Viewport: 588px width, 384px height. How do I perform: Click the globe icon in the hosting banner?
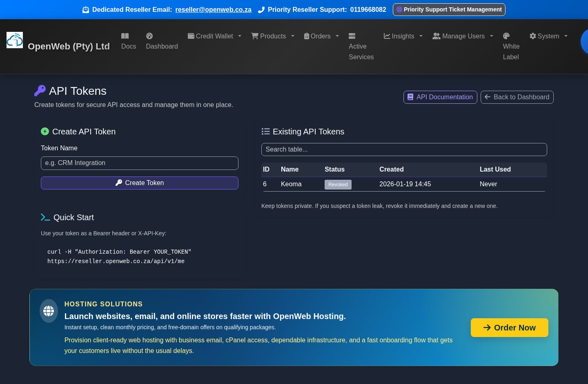click(49, 311)
